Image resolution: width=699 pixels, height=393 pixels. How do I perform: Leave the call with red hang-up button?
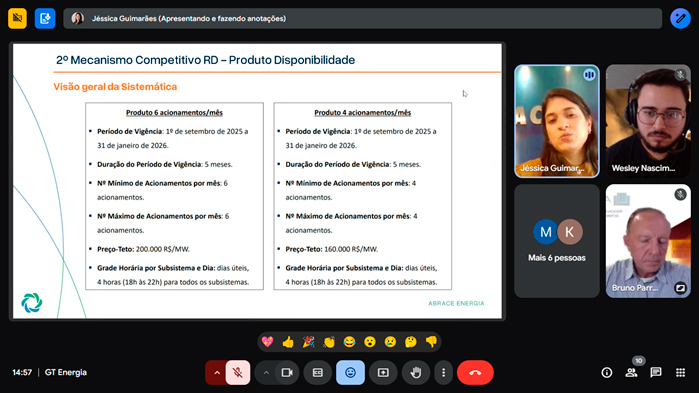coord(475,372)
